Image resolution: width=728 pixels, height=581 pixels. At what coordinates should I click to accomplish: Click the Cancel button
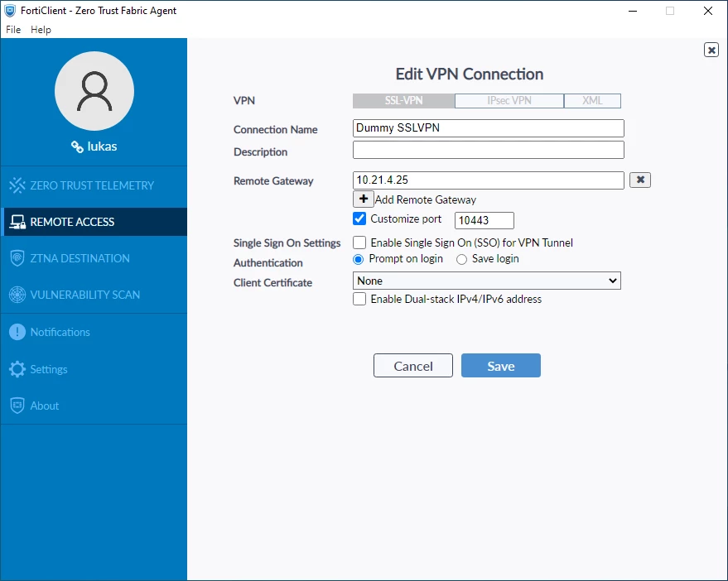click(413, 366)
